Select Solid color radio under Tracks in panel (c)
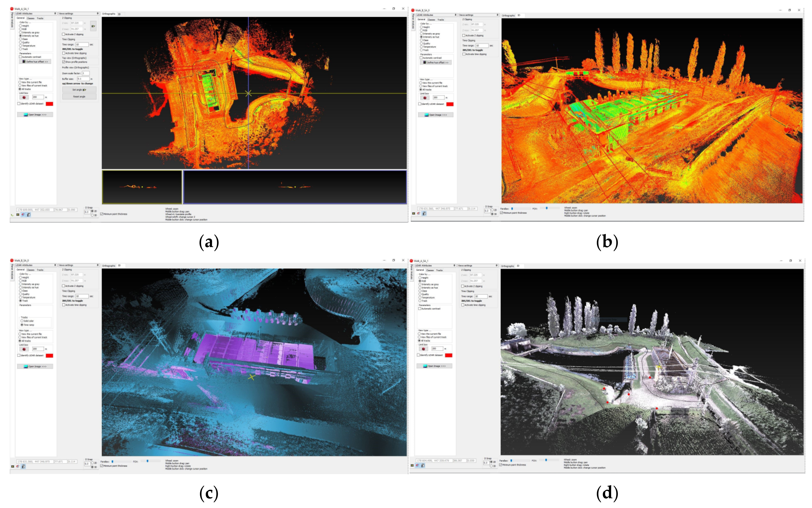 (22, 321)
